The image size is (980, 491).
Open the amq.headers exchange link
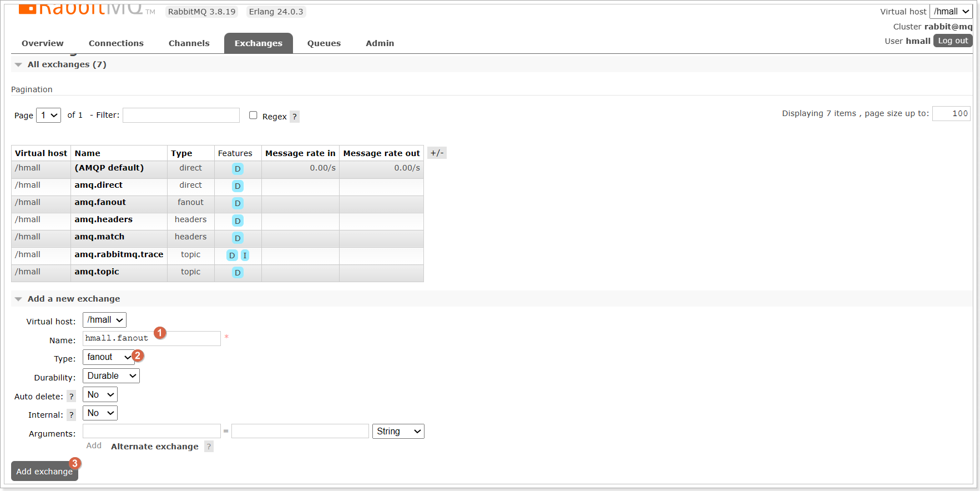(x=104, y=219)
